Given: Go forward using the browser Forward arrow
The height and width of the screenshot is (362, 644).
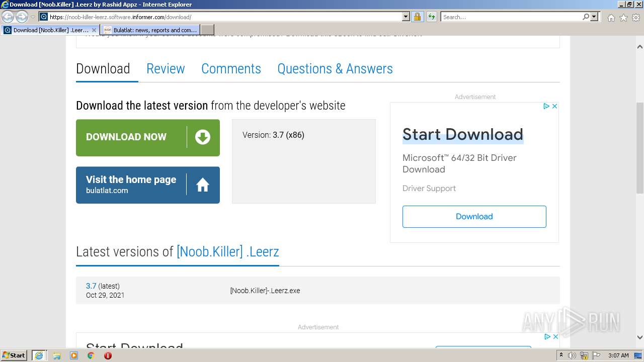Looking at the screenshot, I should point(22,17).
